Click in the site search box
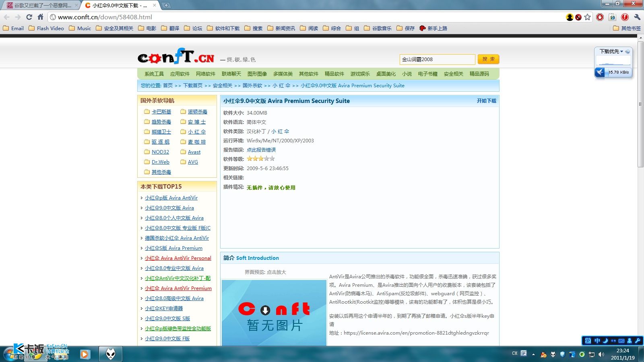This screenshot has width=644, height=362. click(437, 59)
